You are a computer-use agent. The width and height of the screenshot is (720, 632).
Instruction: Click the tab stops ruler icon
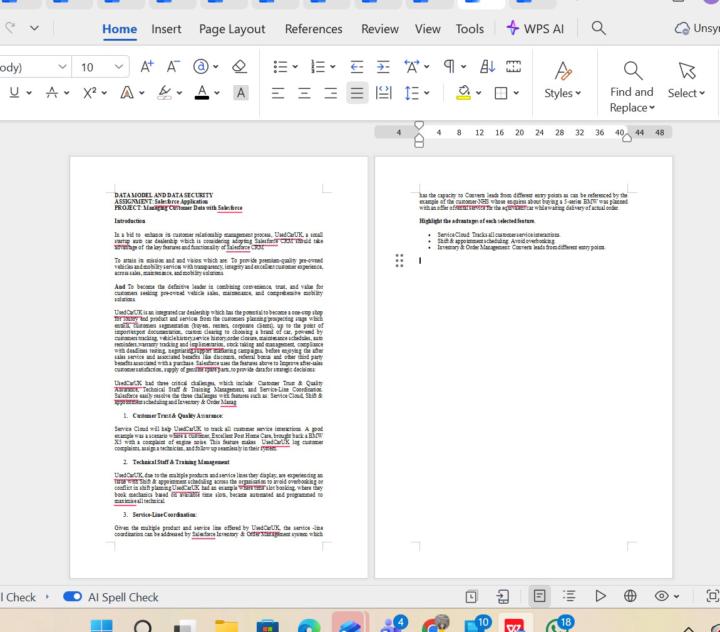click(513, 67)
